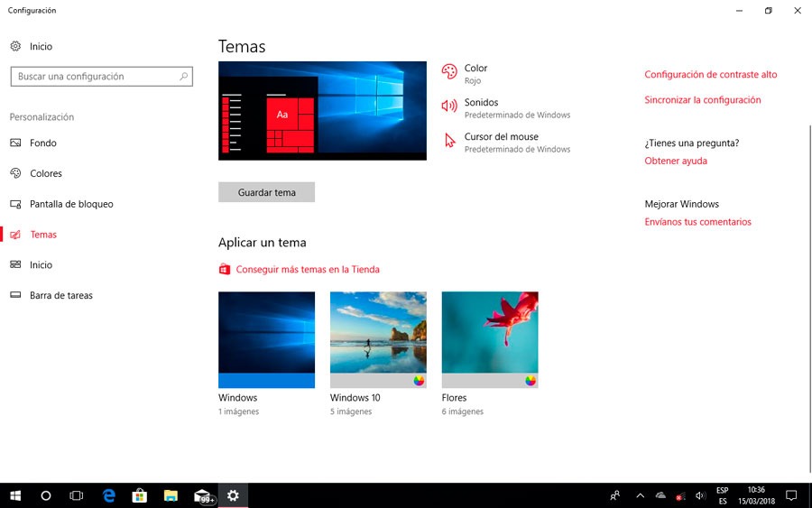This screenshot has height=508, width=812.
Task: Open Pantalla de bloqueo settings
Action: 71,204
